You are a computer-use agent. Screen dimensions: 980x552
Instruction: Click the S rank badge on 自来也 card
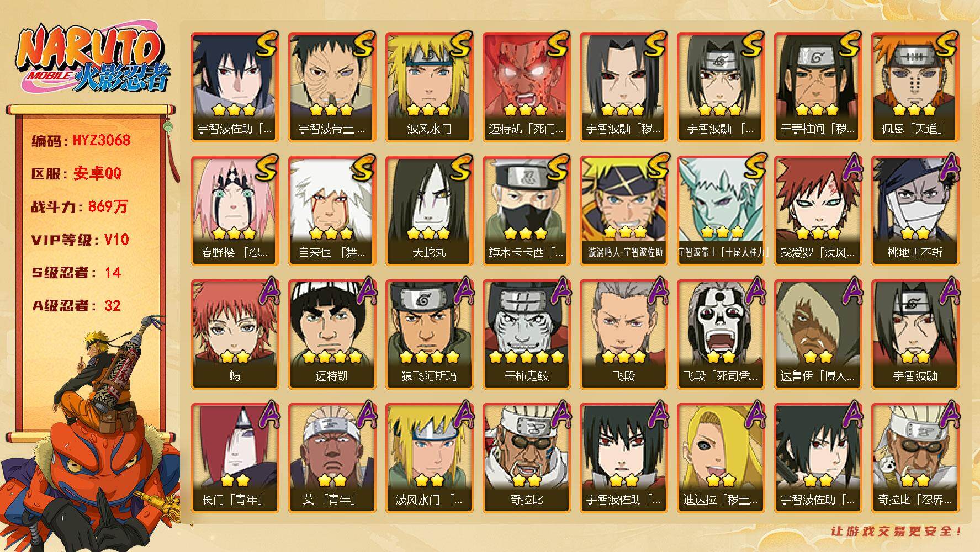[363, 167]
